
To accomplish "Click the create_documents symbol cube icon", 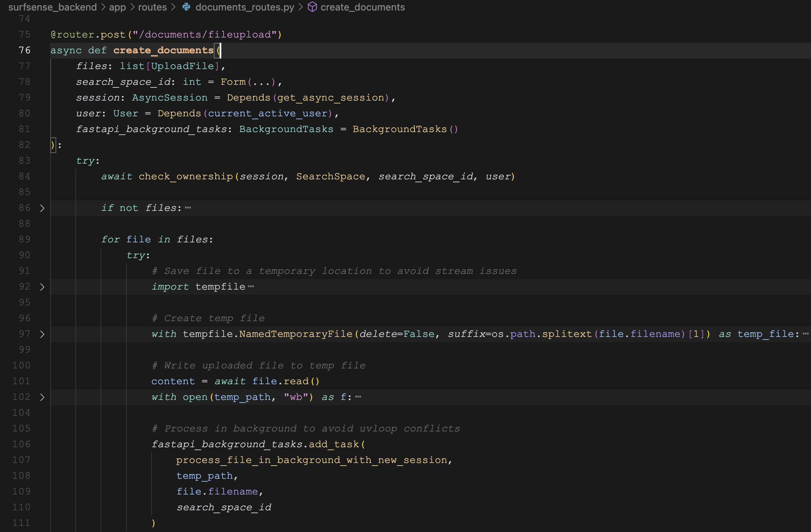I will pos(312,7).
